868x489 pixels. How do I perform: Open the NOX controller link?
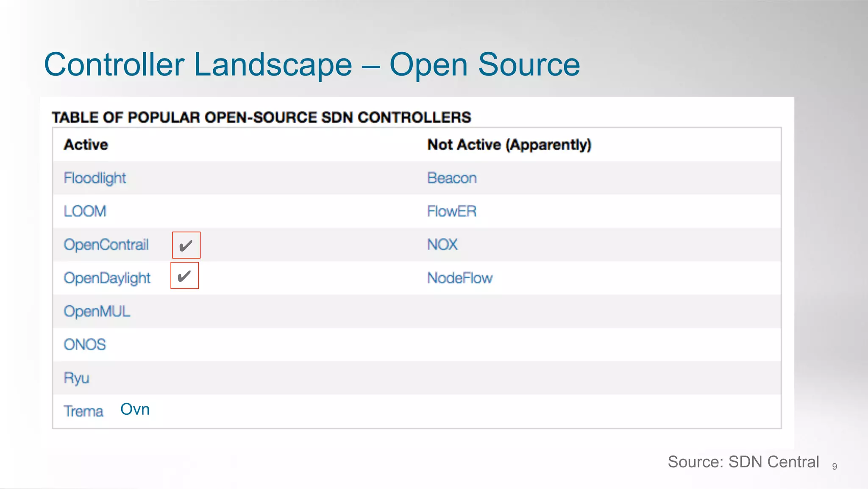tap(442, 245)
